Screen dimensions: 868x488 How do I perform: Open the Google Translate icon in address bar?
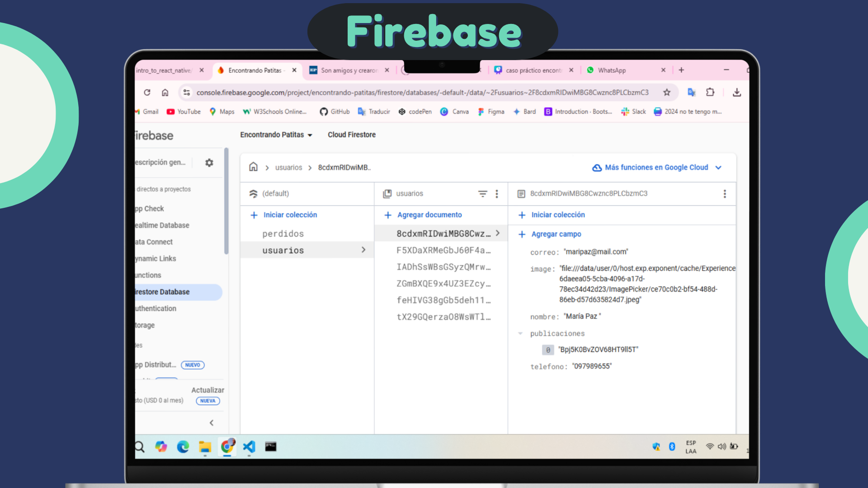691,93
